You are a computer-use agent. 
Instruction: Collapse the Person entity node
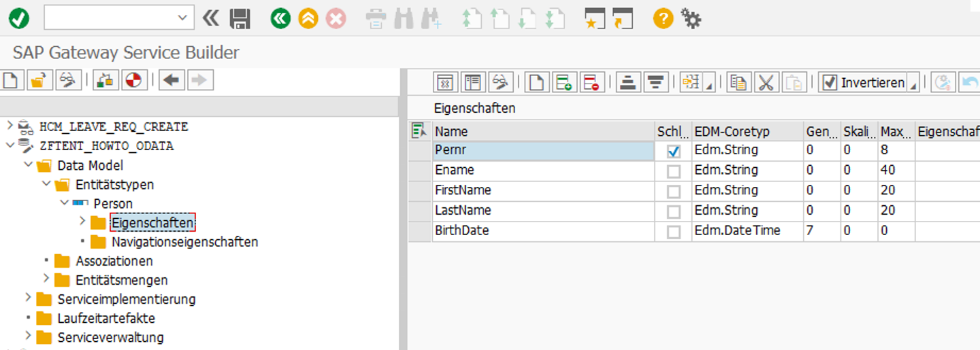point(65,203)
